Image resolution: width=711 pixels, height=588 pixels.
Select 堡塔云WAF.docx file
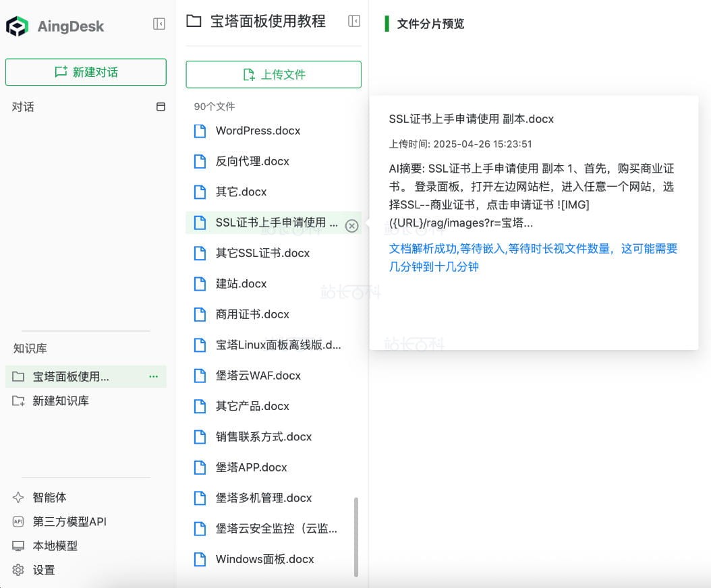(273, 376)
